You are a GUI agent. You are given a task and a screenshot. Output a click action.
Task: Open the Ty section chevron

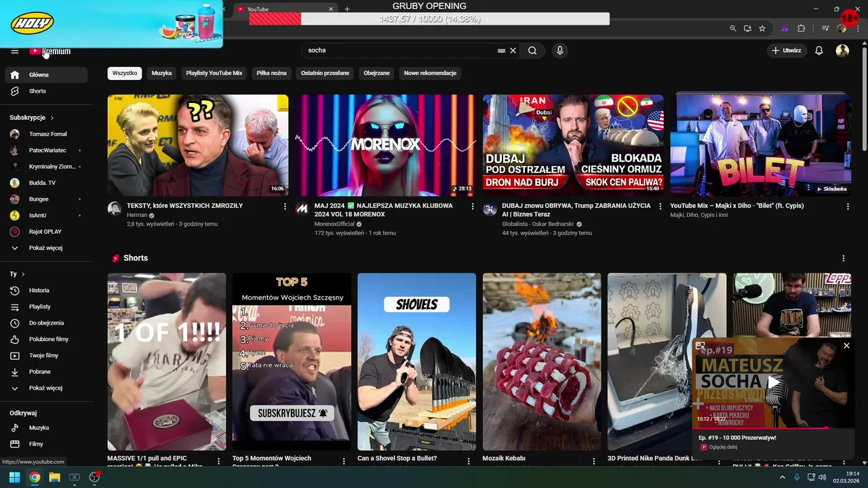point(23,274)
